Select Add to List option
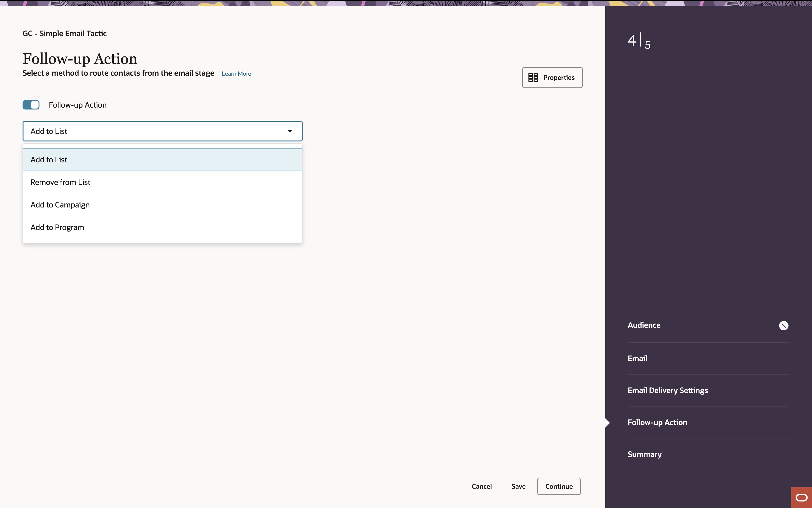 49,160
